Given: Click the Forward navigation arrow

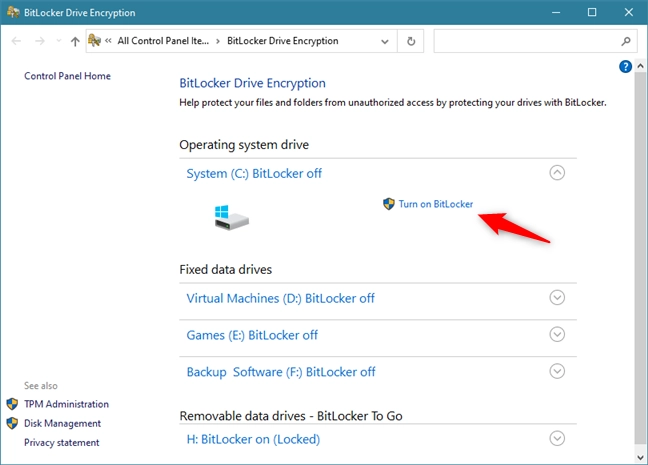Looking at the screenshot, I should tap(40, 41).
